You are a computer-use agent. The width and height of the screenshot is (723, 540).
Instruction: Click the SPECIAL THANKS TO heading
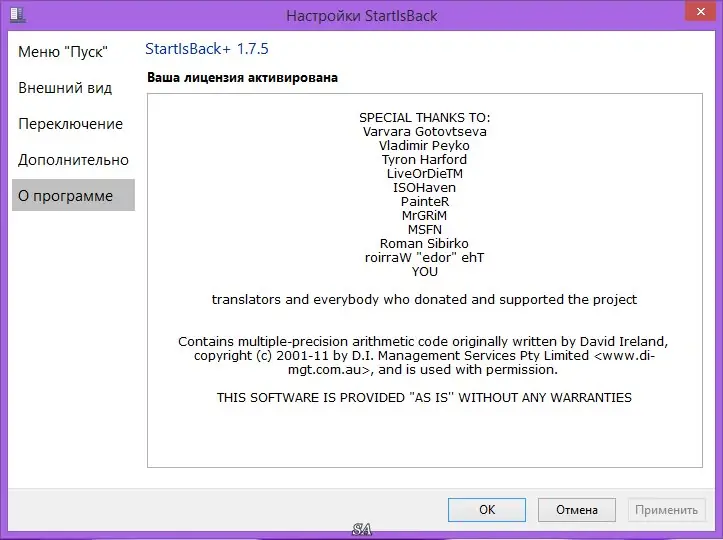[425, 118]
